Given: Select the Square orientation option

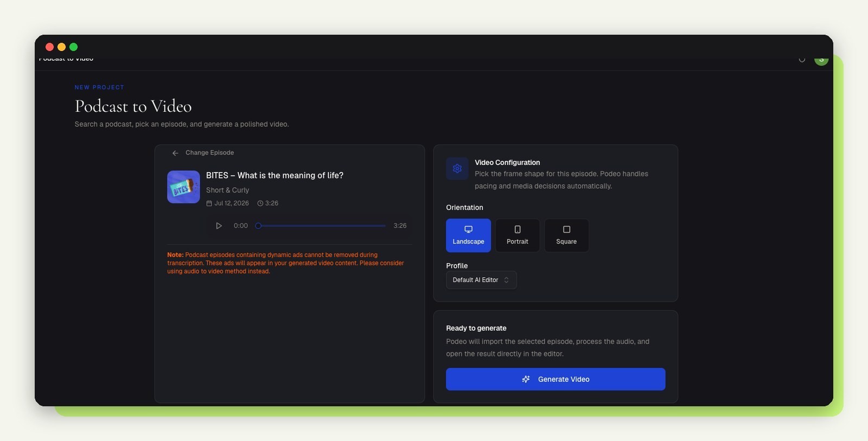Looking at the screenshot, I should (566, 235).
